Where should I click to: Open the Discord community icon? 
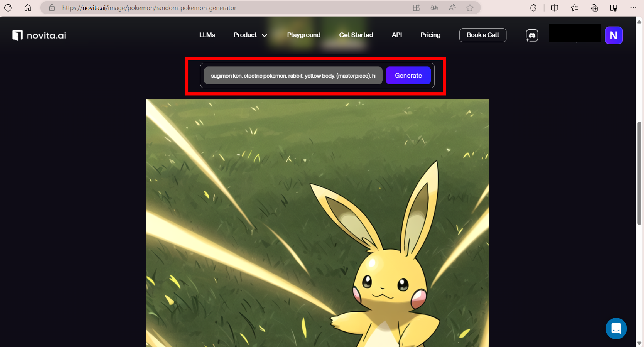(x=532, y=35)
